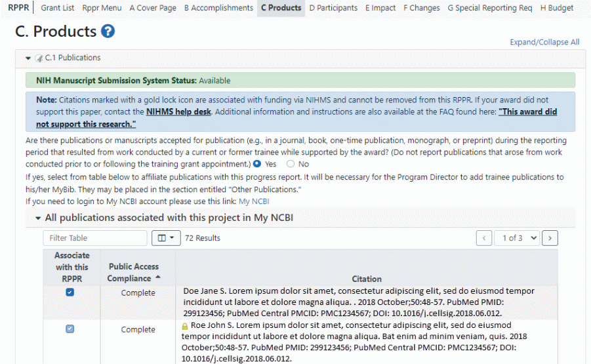Go to previous page of results
The height and width of the screenshot is (364, 591).
point(484,238)
